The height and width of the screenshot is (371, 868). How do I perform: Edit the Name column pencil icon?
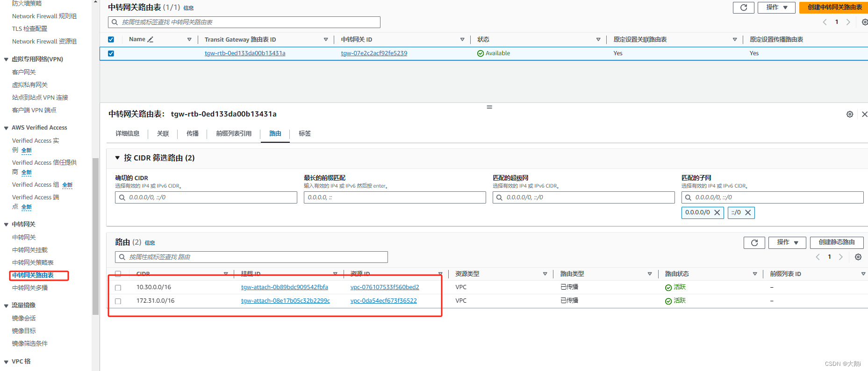[x=151, y=39]
